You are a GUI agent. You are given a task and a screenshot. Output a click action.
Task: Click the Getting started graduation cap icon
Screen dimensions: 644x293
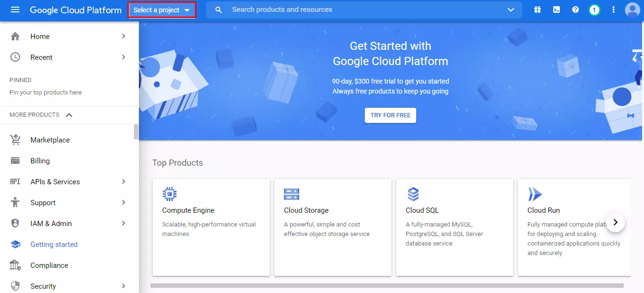point(15,244)
